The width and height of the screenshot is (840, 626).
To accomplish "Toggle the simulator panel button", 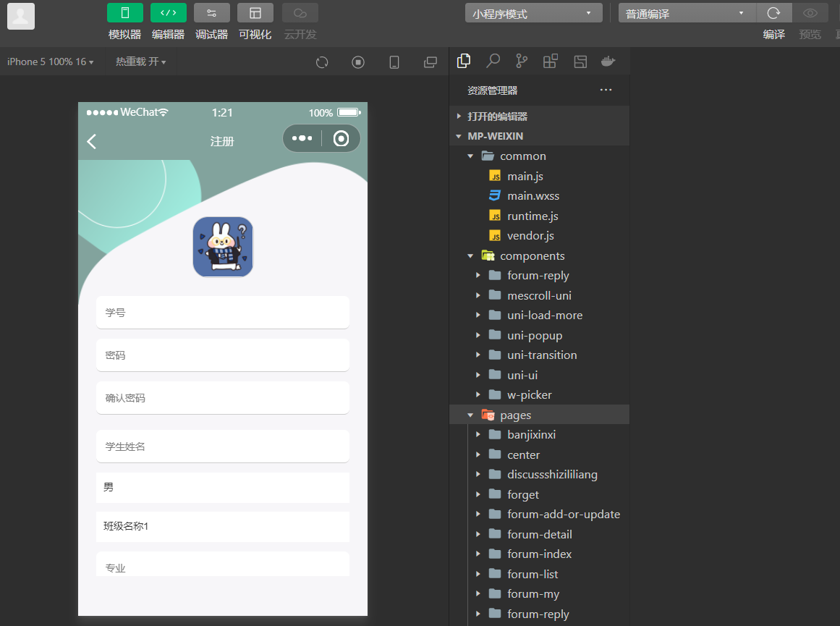I will click(125, 13).
